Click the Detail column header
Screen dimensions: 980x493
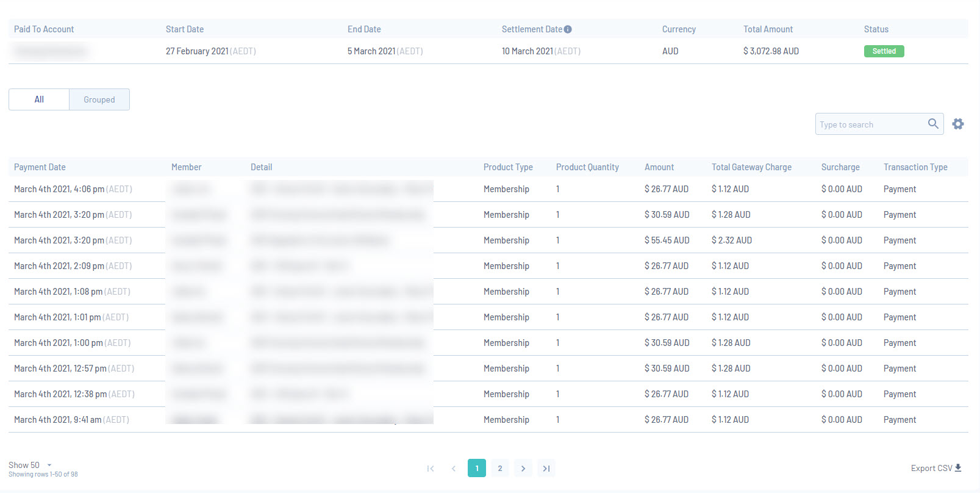(x=262, y=167)
